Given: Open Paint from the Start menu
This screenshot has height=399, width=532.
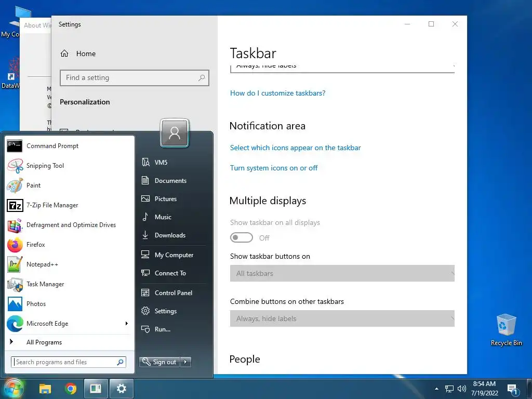Looking at the screenshot, I should click(70, 185).
